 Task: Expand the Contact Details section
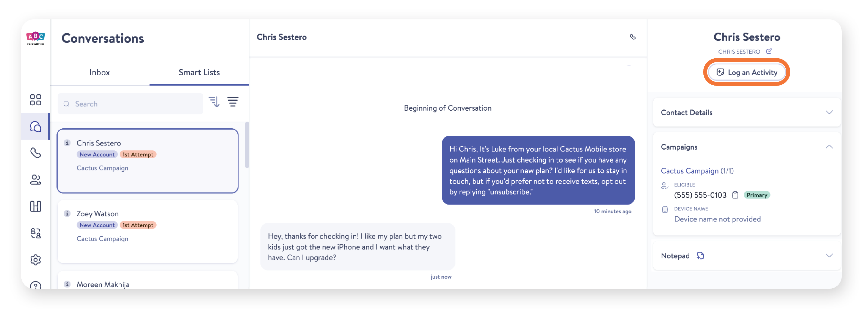830,113
